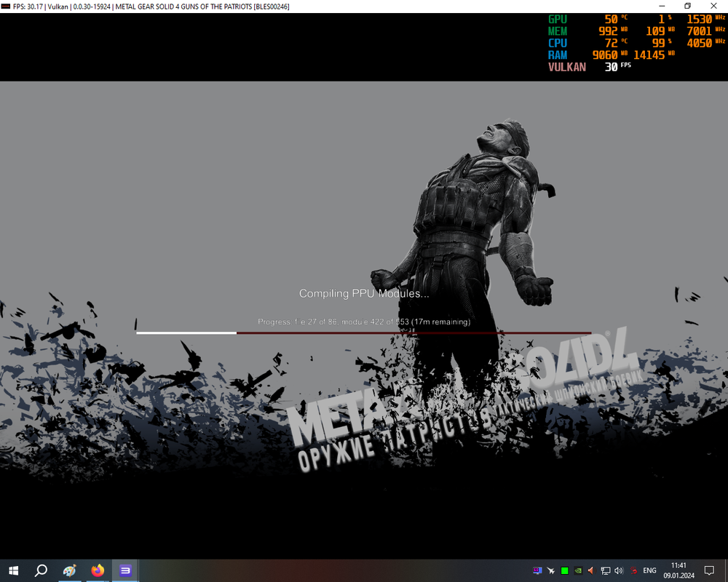Open the Windows Start menu
Image resolution: width=728 pixels, height=582 pixels.
(x=13, y=570)
